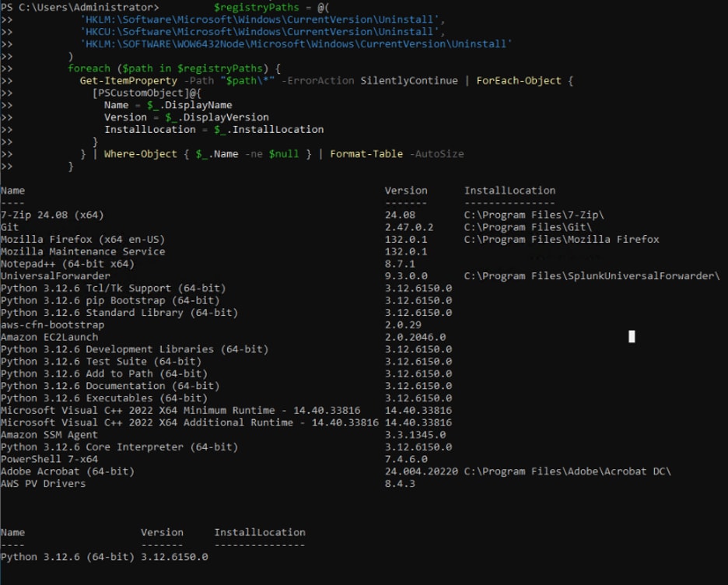The image size is (728, 585).
Task: Select the Get-ItemProperty cmdlet text
Action: (128, 80)
